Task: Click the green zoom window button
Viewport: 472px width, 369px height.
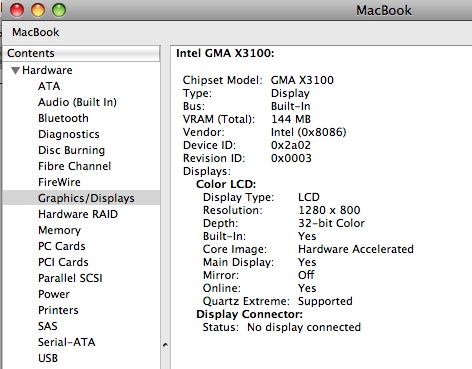Action: point(59,10)
